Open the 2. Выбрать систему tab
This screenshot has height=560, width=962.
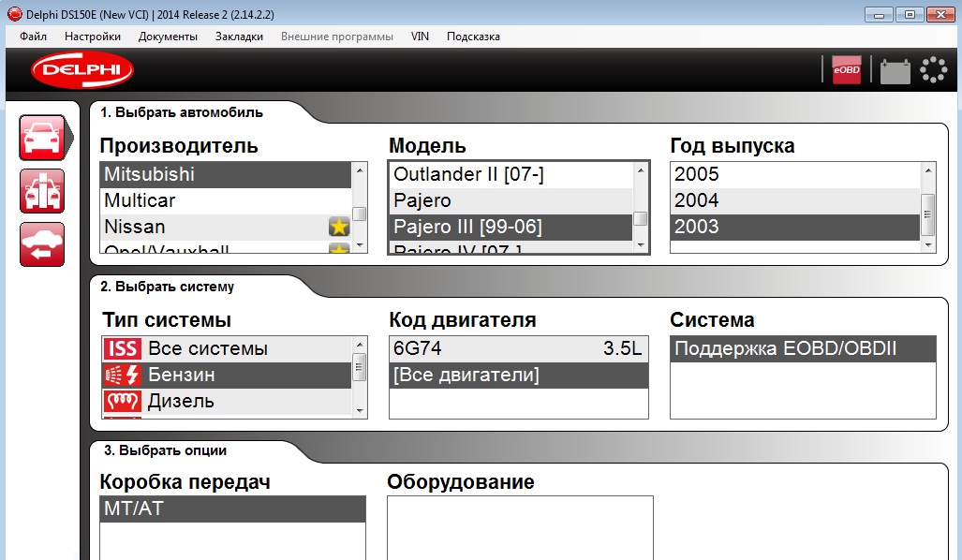[x=167, y=287]
